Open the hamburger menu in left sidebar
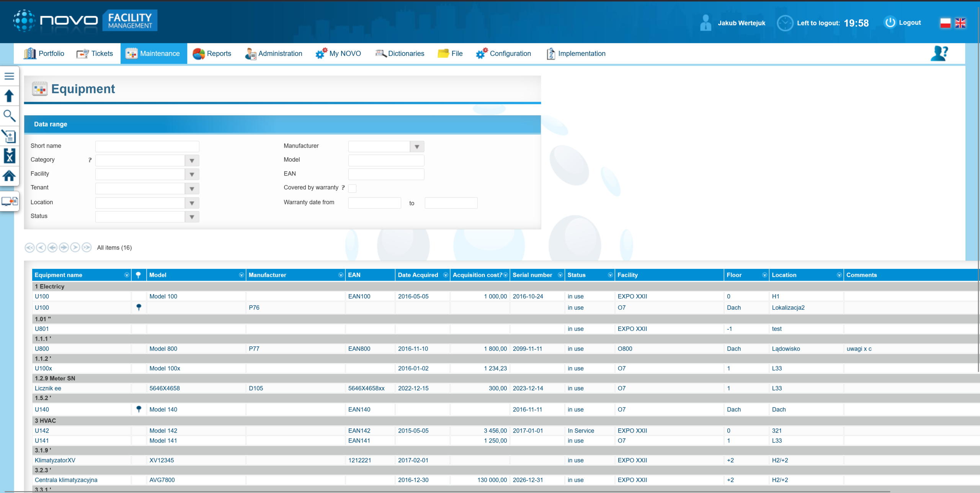 point(9,76)
